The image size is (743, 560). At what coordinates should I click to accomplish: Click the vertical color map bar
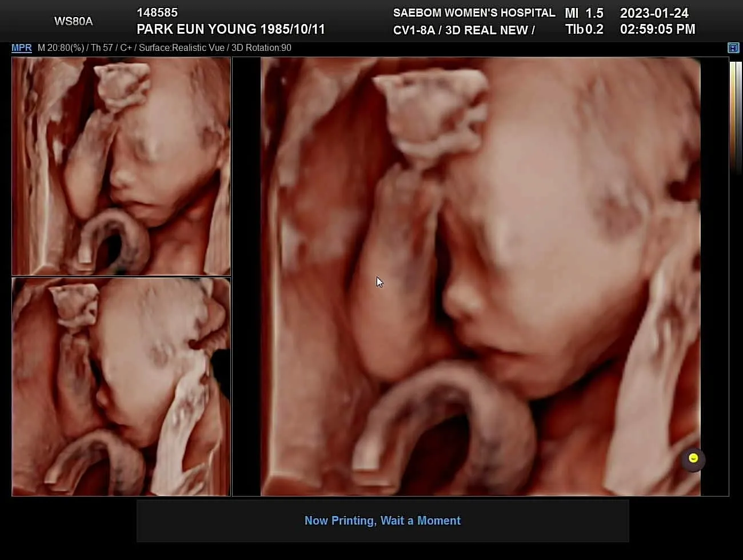coord(733,117)
